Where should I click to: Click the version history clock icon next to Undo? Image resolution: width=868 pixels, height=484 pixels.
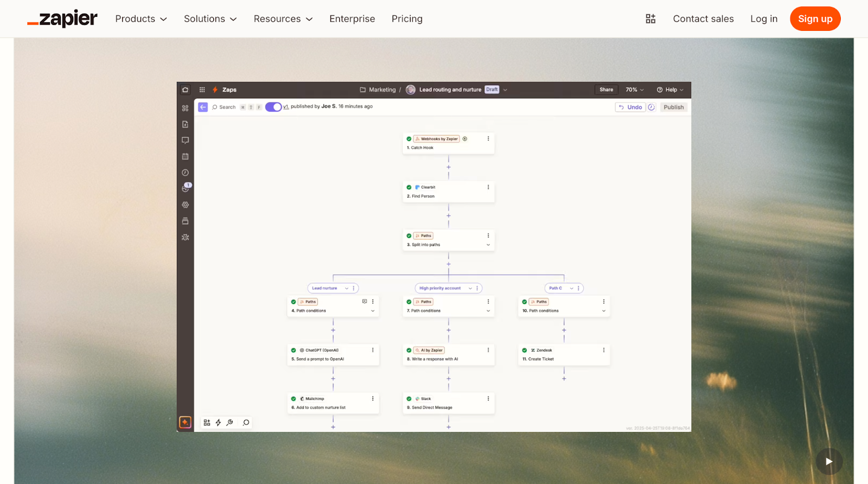[x=652, y=107]
